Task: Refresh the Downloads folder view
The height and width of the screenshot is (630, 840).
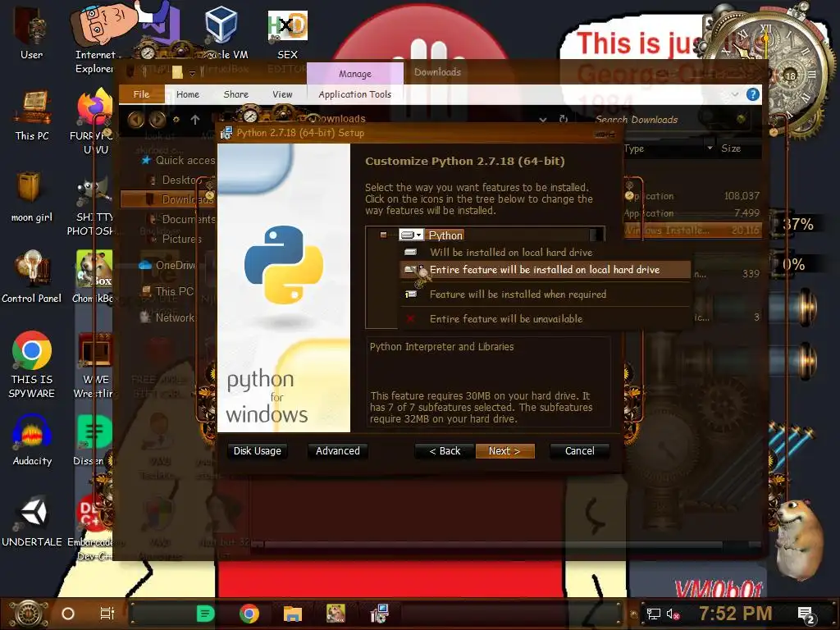Action: 563,119
